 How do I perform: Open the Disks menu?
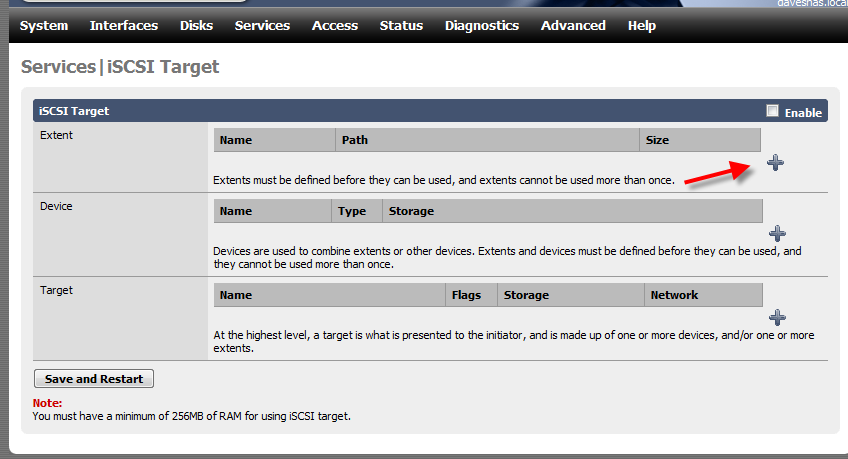click(x=196, y=25)
